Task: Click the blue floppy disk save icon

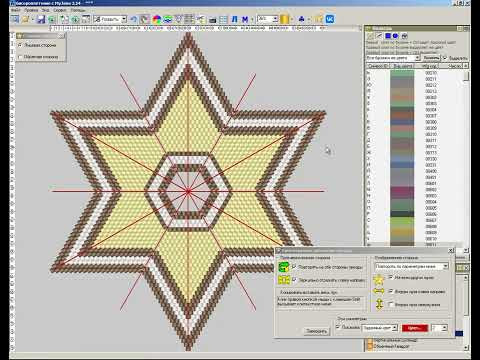Action: [41, 19]
